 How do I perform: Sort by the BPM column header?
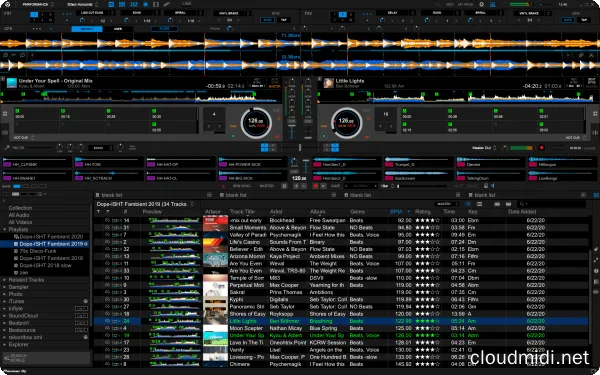pyautogui.click(x=396, y=212)
